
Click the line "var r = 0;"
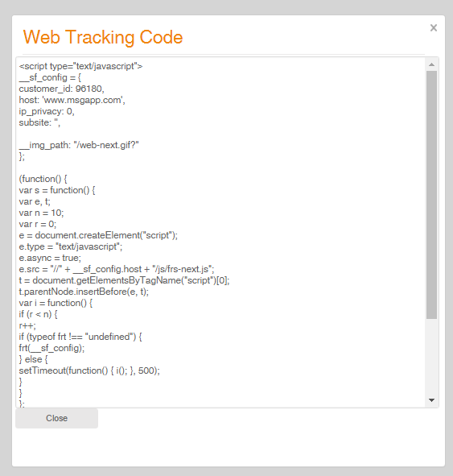pos(38,224)
